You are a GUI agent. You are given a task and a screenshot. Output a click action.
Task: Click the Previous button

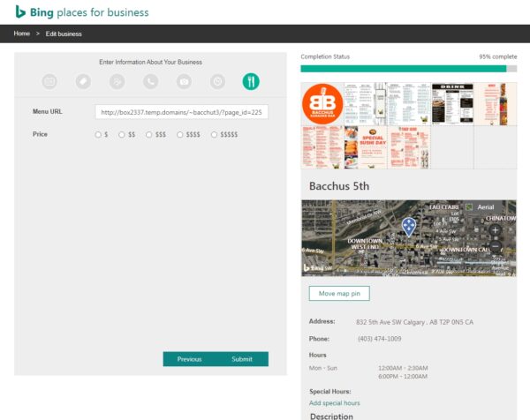pos(189,359)
